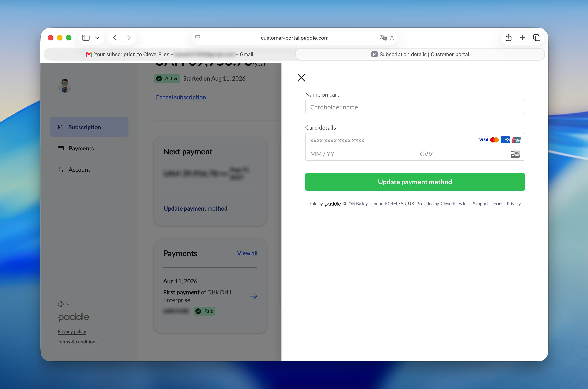Click the Paid status badge
This screenshot has height=389, width=588.
[x=204, y=311]
